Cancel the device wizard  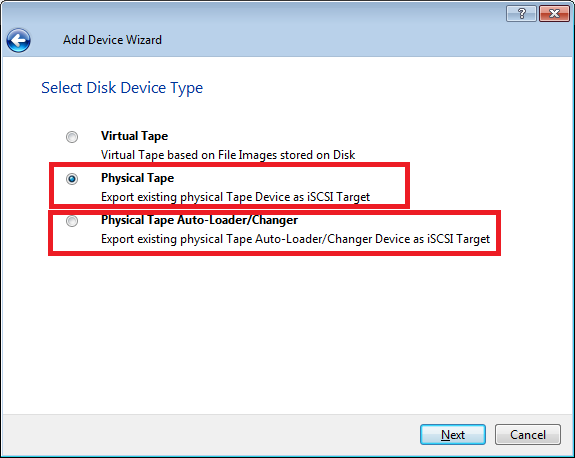tap(528, 435)
